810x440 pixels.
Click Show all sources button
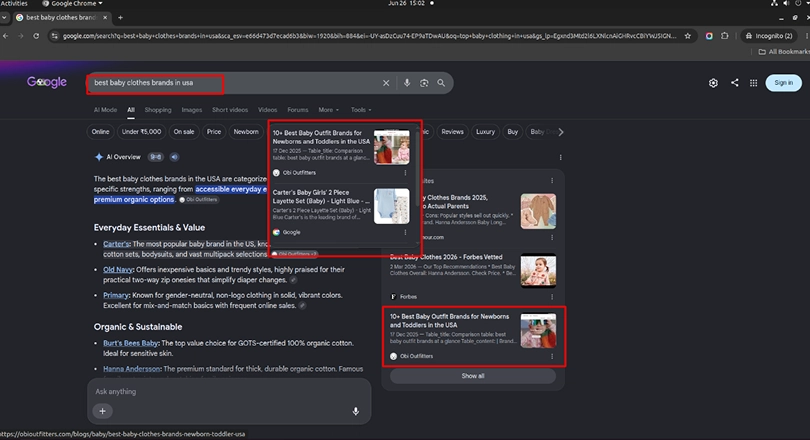473,376
